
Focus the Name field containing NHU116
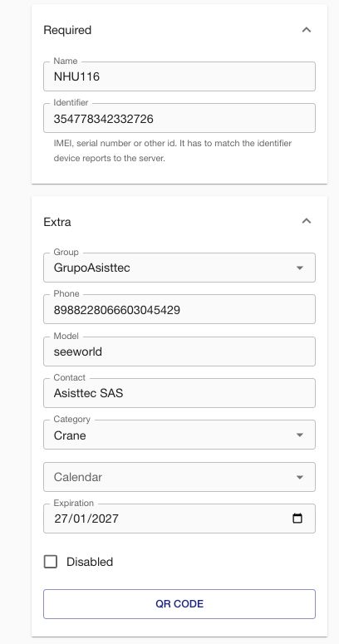click(179, 76)
